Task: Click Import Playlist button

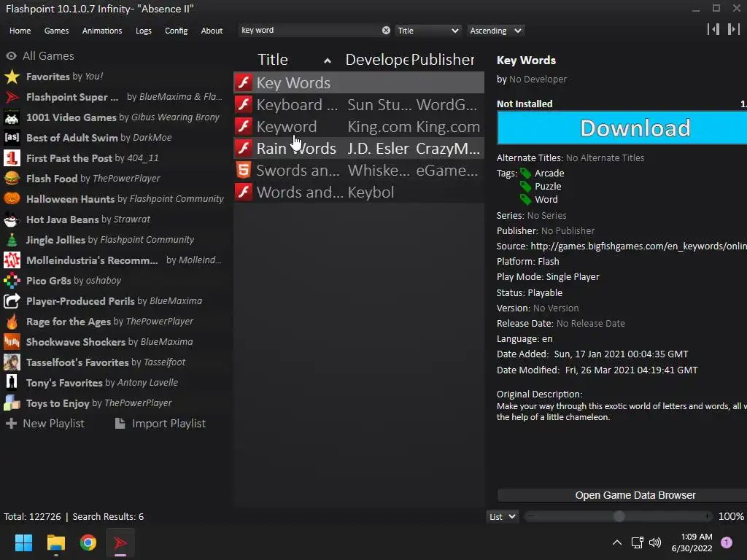Action: 160,424
